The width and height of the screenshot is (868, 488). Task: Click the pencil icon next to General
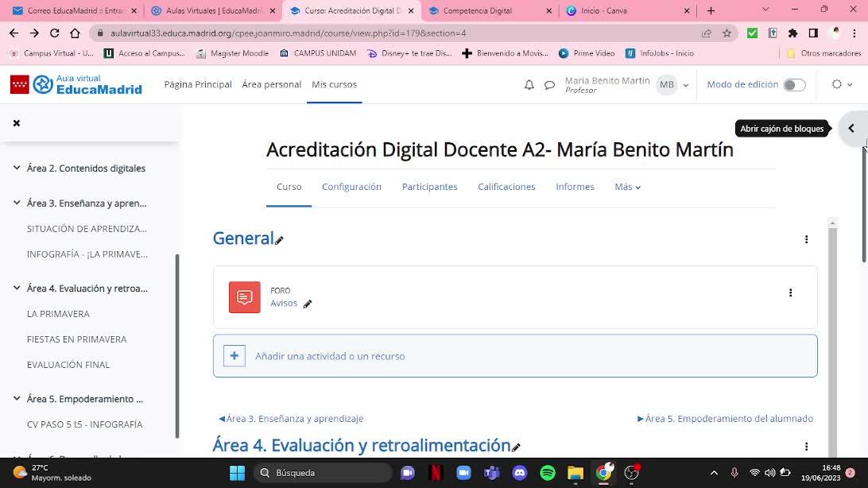point(280,240)
